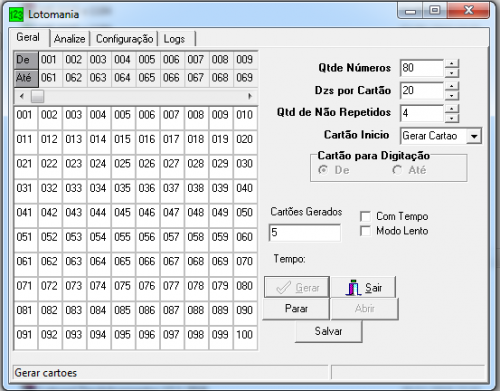Open the Geral tab
500x391 pixels.
[x=28, y=37]
